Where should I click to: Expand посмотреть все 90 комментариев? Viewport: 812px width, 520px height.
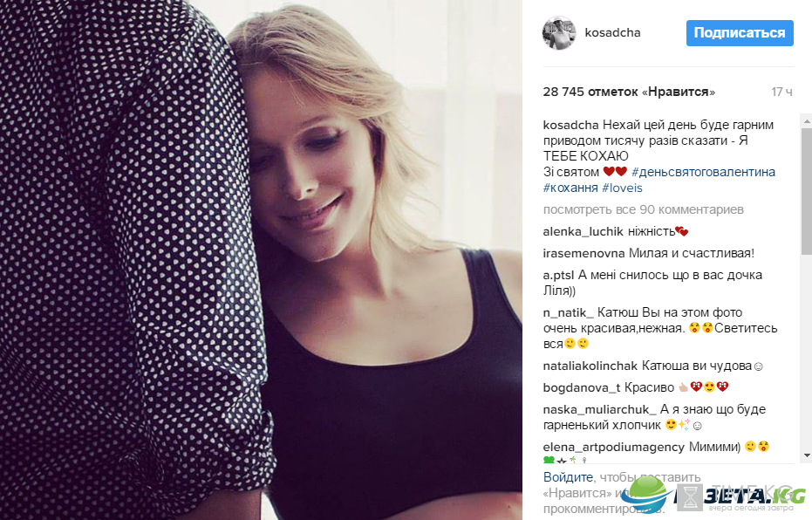click(x=643, y=209)
